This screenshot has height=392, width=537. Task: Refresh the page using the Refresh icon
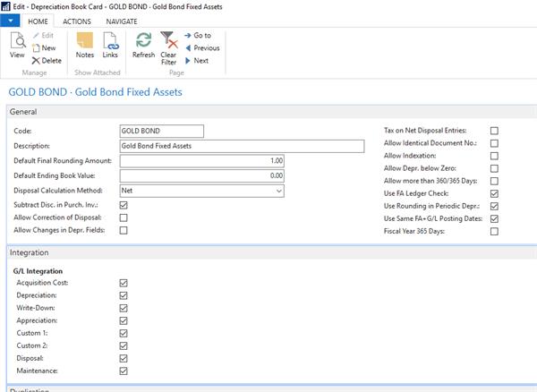coord(143,44)
